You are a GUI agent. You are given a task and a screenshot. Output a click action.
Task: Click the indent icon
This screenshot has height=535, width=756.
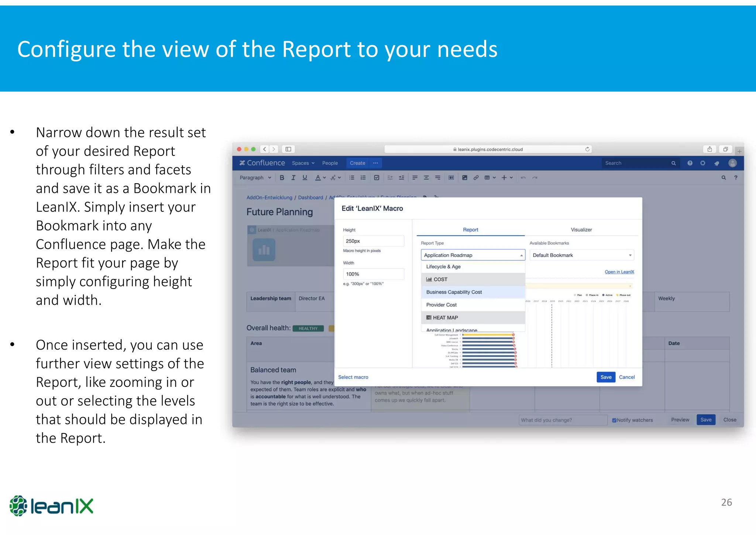coord(402,178)
